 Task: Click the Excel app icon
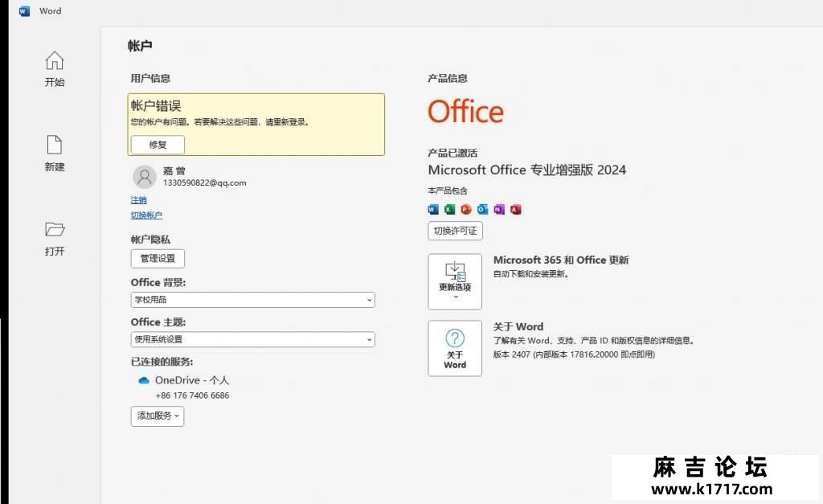[449, 210]
